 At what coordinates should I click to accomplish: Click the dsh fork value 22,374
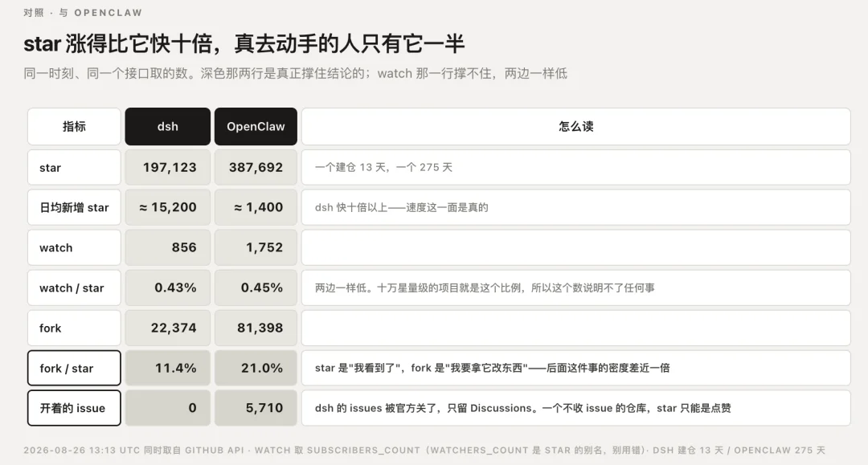[x=168, y=328]
